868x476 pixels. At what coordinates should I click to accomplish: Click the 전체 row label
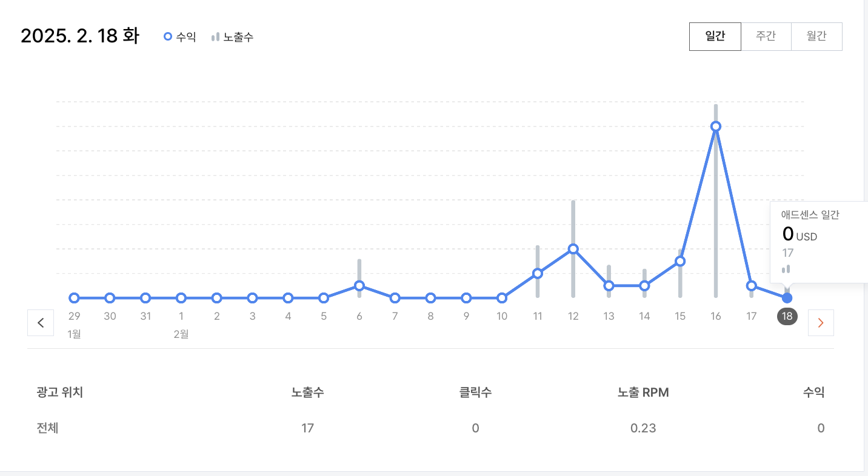pos(47,428)
